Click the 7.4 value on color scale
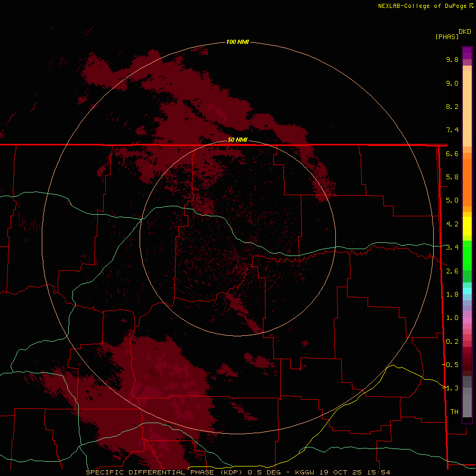Screen dimensions: 476x476 point(452,130)
